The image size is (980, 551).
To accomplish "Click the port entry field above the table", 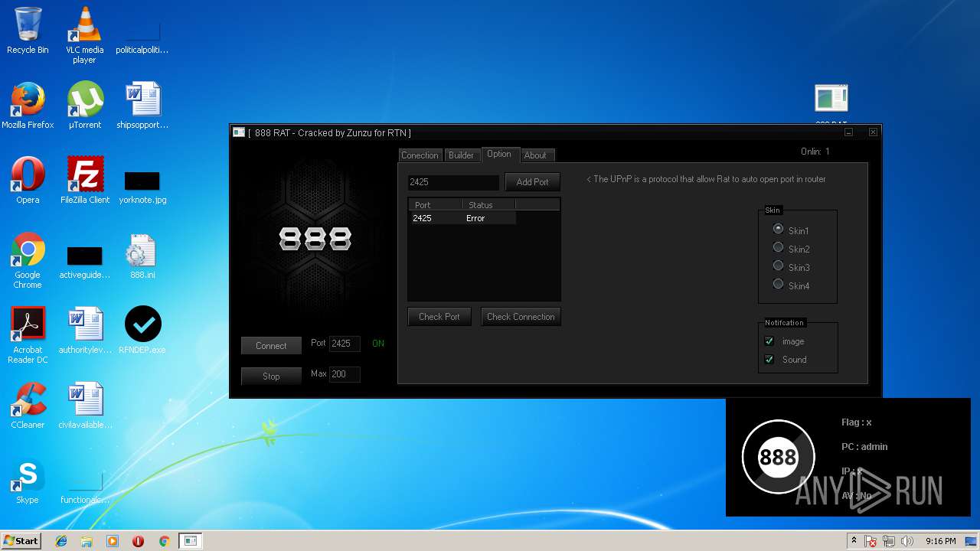I will click(453, 182).
